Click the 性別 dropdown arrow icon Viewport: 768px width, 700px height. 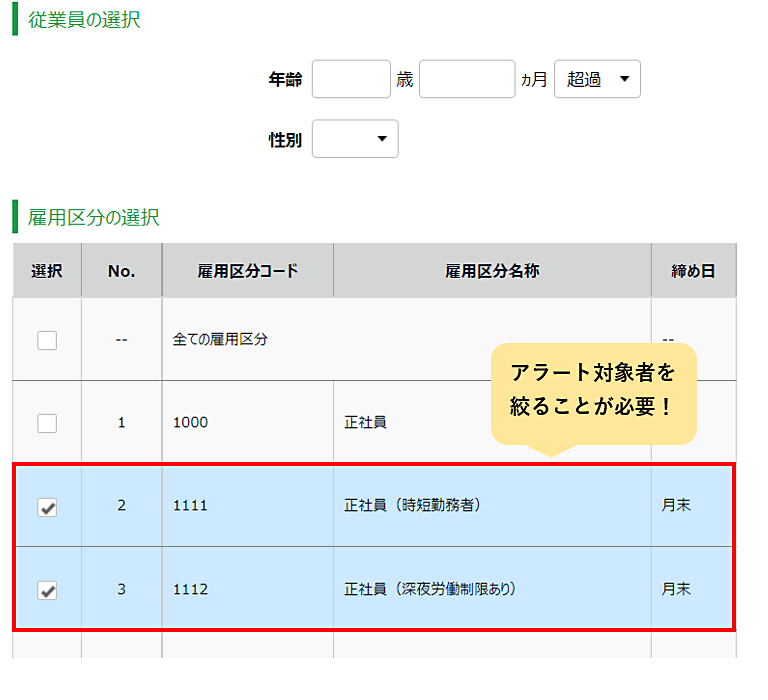click(x=382, y=139)
